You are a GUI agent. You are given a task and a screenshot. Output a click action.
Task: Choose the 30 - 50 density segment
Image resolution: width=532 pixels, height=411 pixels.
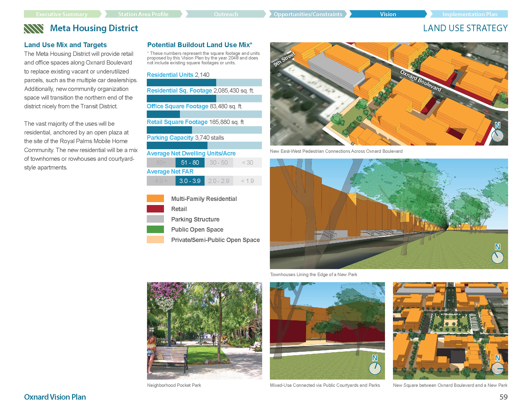click(x=219, y=162)
